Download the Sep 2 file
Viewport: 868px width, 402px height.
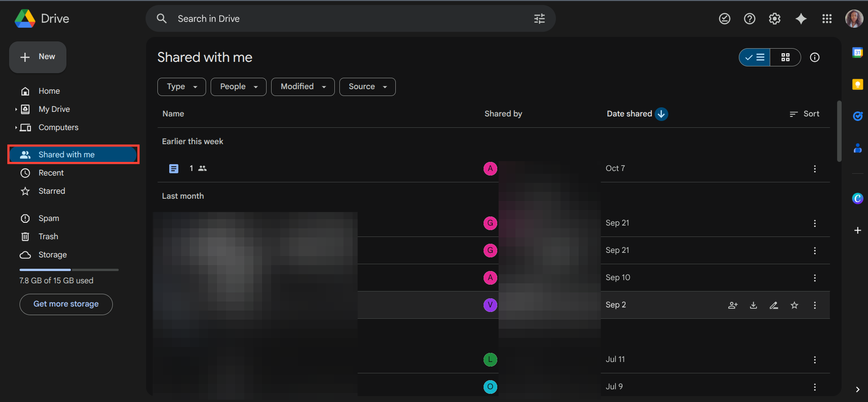point(753,305)
